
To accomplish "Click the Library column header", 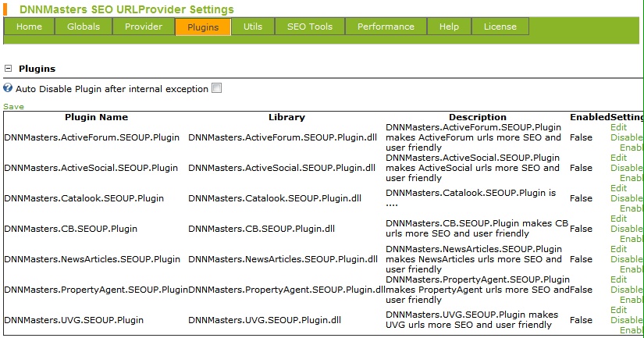I will (x=286, y=117).
